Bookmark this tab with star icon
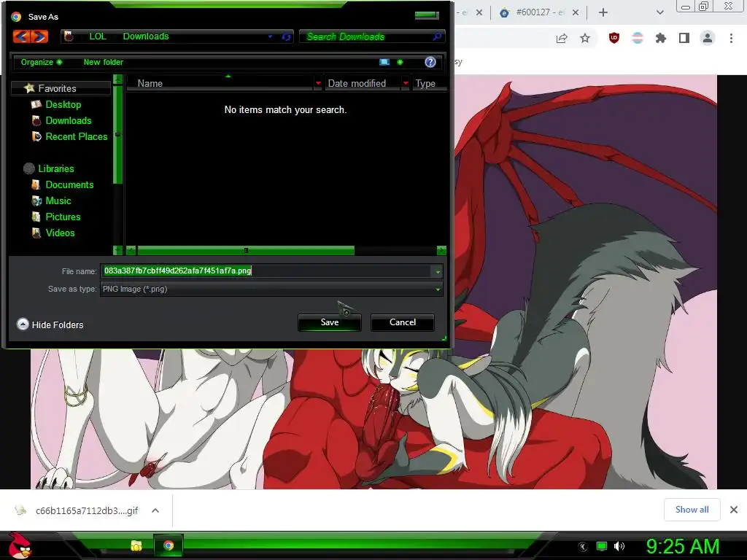747x560 pixels. point(585,38)
